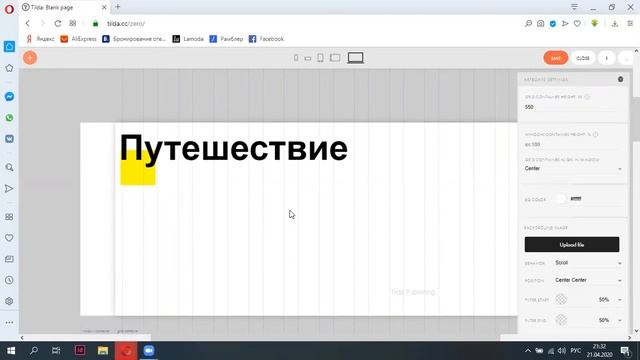Open the AliExpress bookmark
The width and height of the screenshot is (640, 360).
78,39
